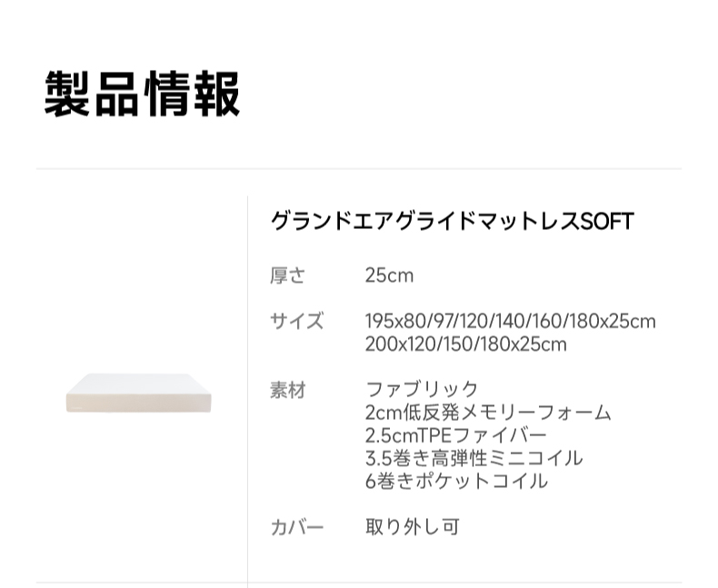
Task: Click the 2cm低反発メモリーフォーム entry
Action: coord(488,413)
